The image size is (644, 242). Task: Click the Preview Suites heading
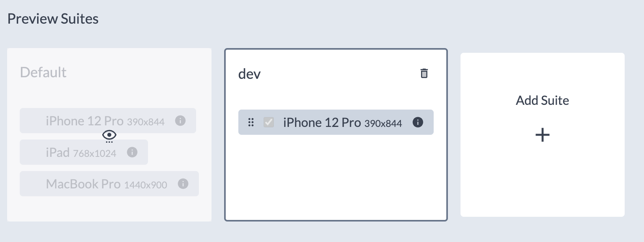click(x=53, y=19)
